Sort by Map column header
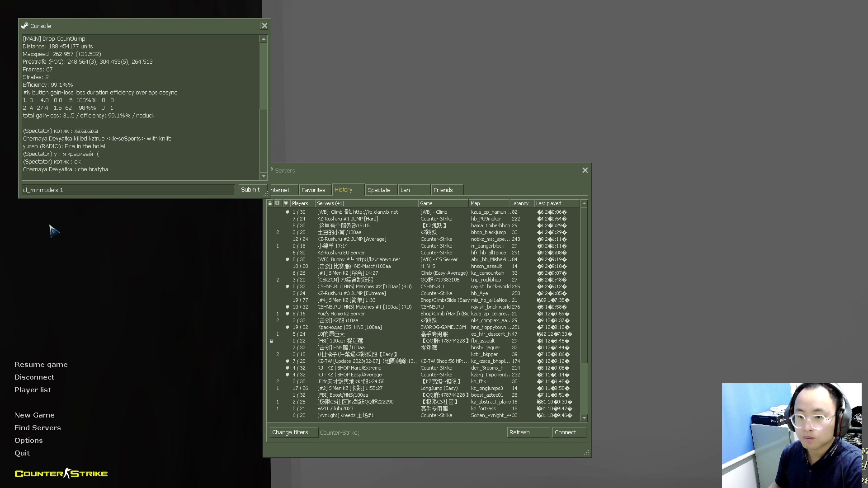 pyautogui.click(x=489, y=203)
